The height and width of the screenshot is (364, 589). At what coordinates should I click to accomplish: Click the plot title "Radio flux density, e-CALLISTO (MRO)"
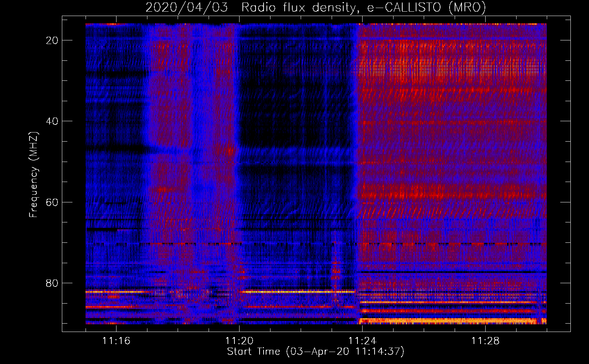[x=363, y=7]
